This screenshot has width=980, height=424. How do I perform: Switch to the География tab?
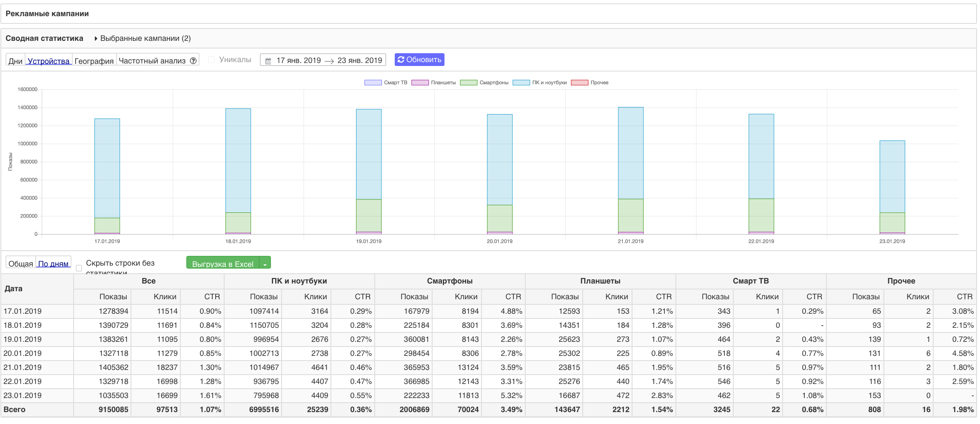pos(94,61)
